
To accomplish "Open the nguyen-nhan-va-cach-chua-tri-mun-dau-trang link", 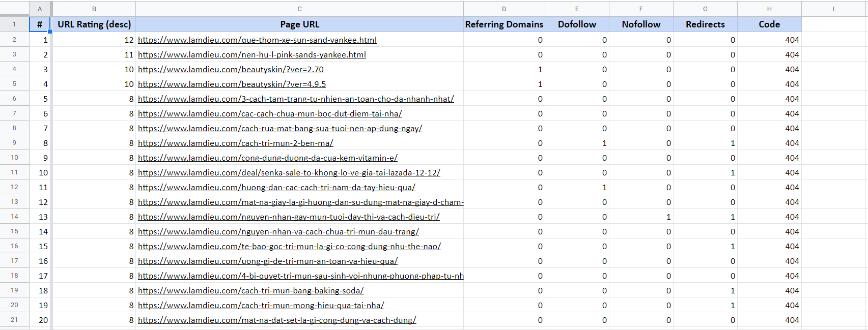I will 278,231.
